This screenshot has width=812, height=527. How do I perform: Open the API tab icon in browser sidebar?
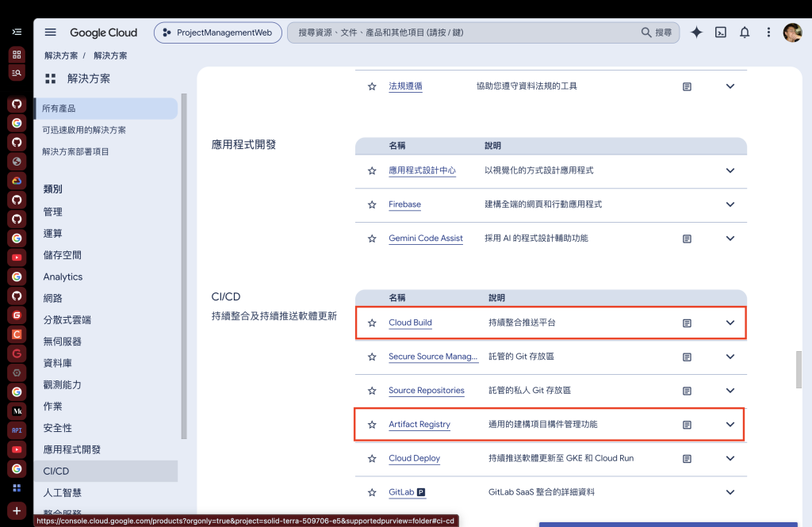[17, 430]
